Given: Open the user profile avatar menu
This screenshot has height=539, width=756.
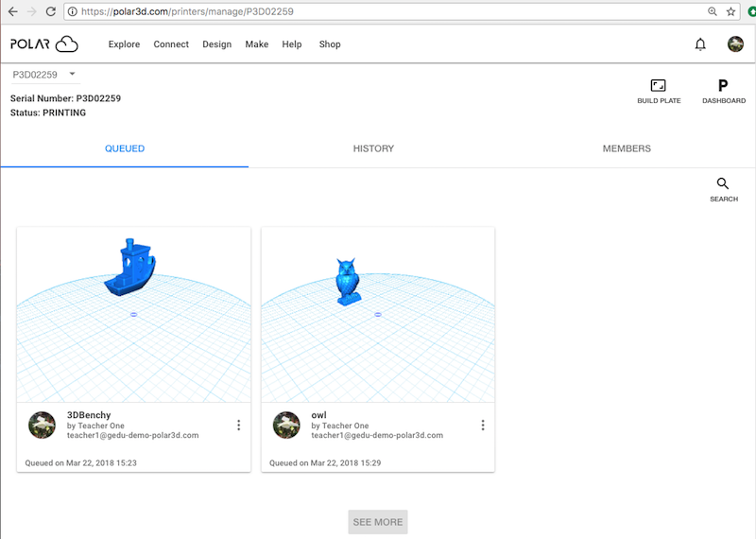Looking at the screenshot, I should point(735,43).
